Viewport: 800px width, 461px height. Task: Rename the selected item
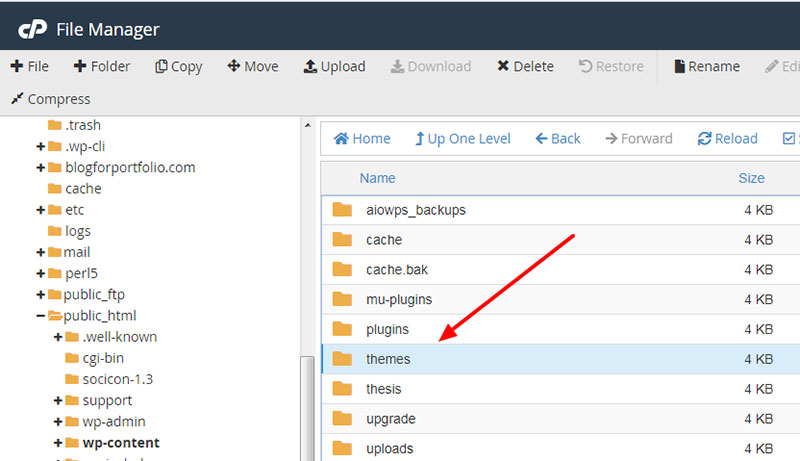707,66
